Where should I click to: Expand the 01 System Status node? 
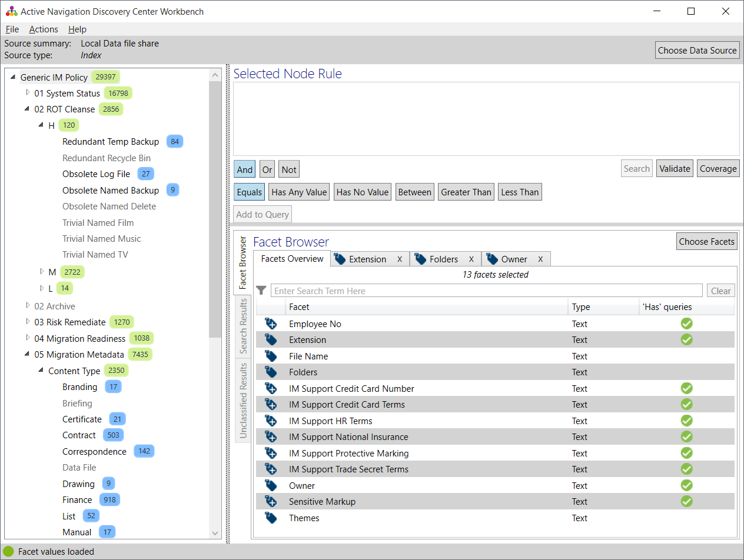pos(28,93)
